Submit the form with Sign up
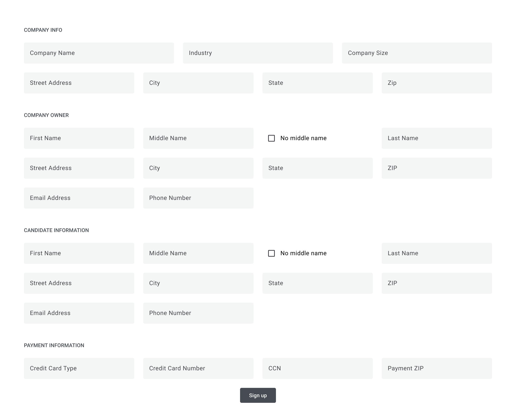Image resolution: width=516 pixels, height=420 pixels. [x=258, y=395]
